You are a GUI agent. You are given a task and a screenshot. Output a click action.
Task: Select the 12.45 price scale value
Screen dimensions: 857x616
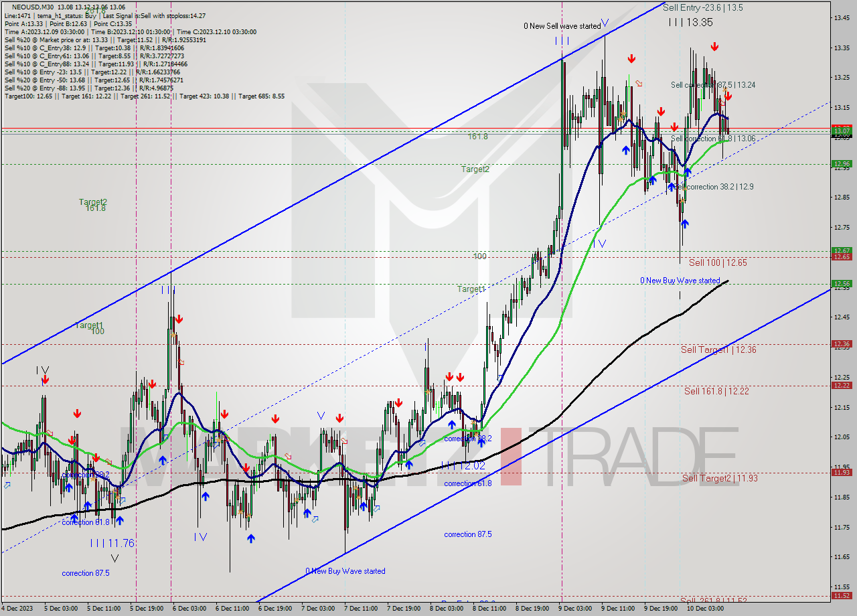(842, 317)
